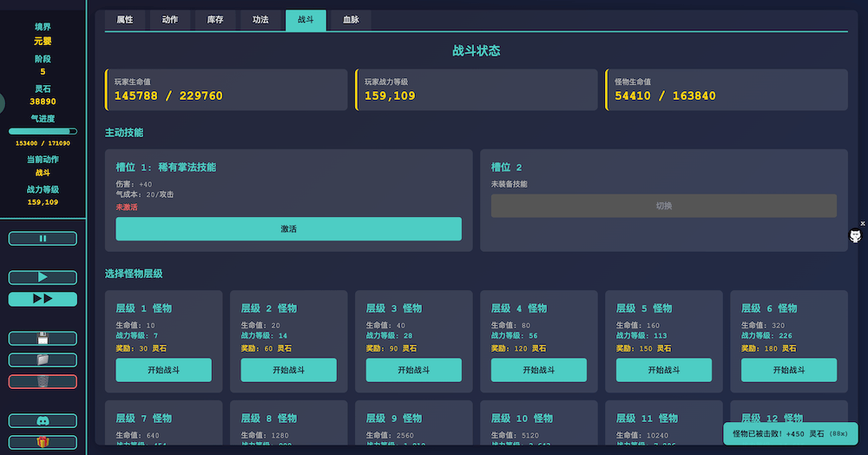Click the floppy disk save icon
Screen dimensions: 868x455
[x=43, y=339]
